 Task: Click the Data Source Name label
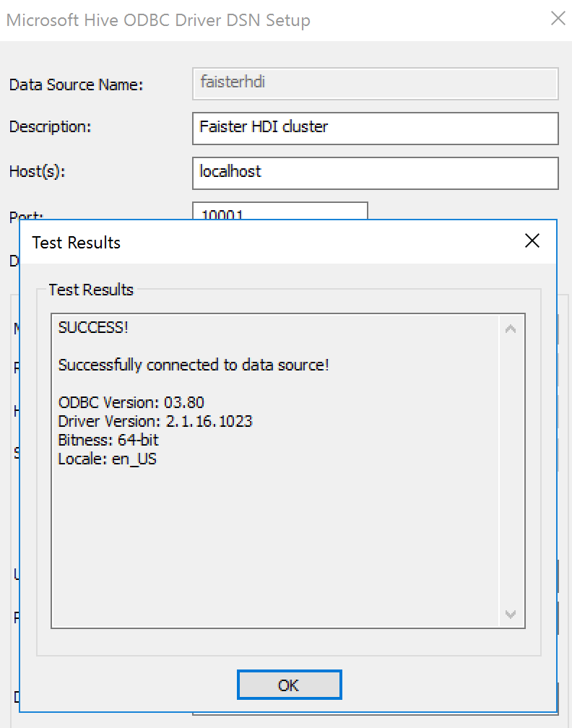click(x=76, y=85)
